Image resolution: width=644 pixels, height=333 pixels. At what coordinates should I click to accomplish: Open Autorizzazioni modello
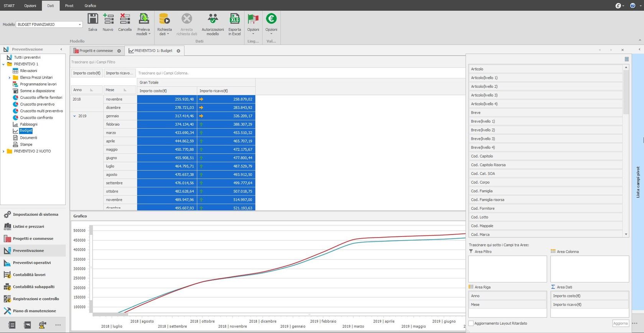pos(212,19)
